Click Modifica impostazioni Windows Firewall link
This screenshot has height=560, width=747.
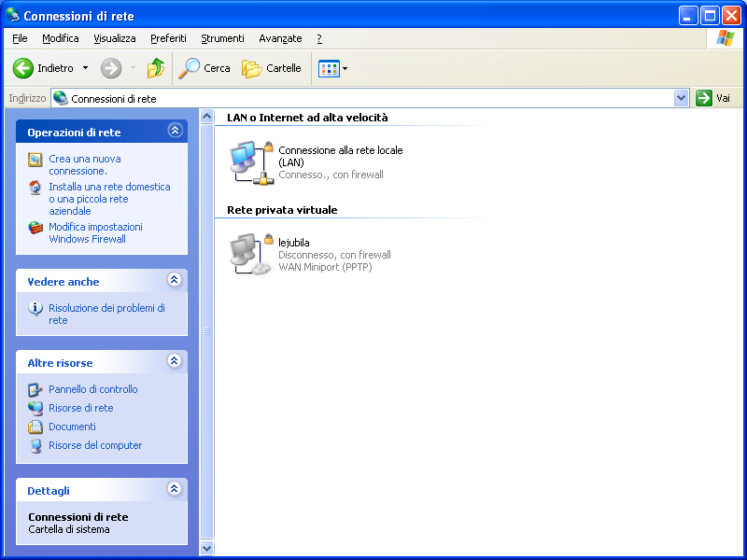tap(95, 232)
